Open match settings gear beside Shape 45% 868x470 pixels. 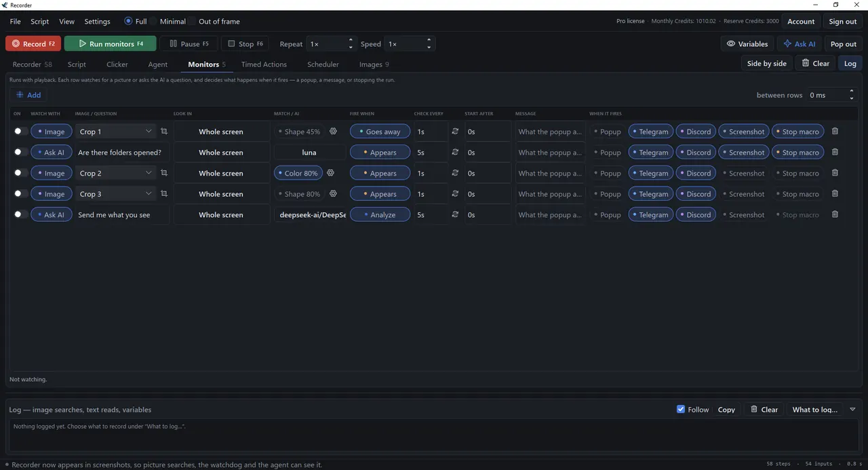[333, 132]
